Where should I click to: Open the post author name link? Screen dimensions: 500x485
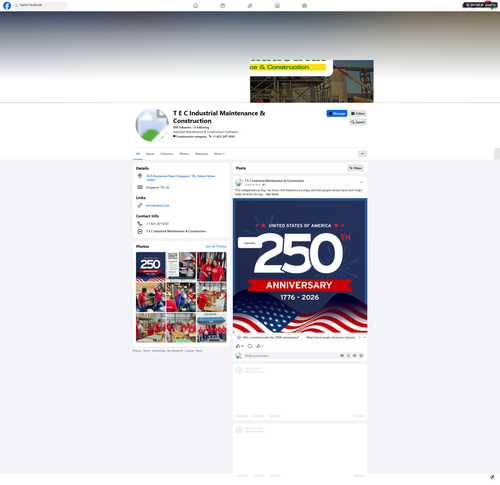pos(274,181)
